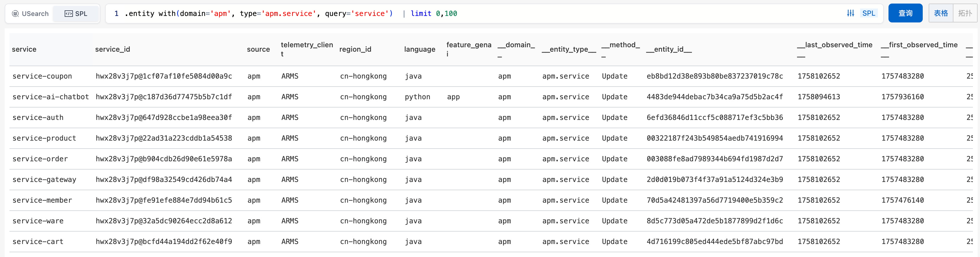
Task: Click the service_id column header
Action: click(x=112, y=49)
